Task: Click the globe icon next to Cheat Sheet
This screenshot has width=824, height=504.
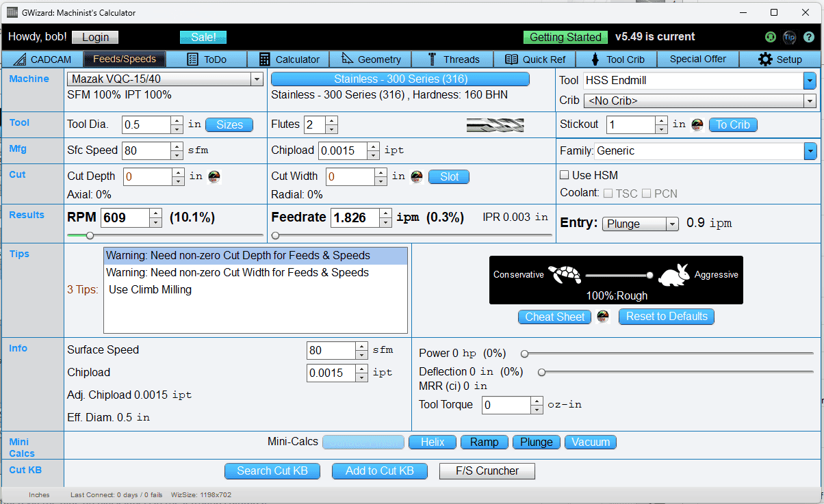Action: pos(603,317)
